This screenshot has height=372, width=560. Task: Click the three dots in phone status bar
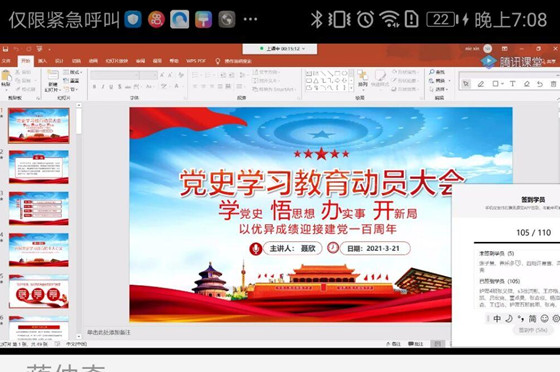[250, 19]
